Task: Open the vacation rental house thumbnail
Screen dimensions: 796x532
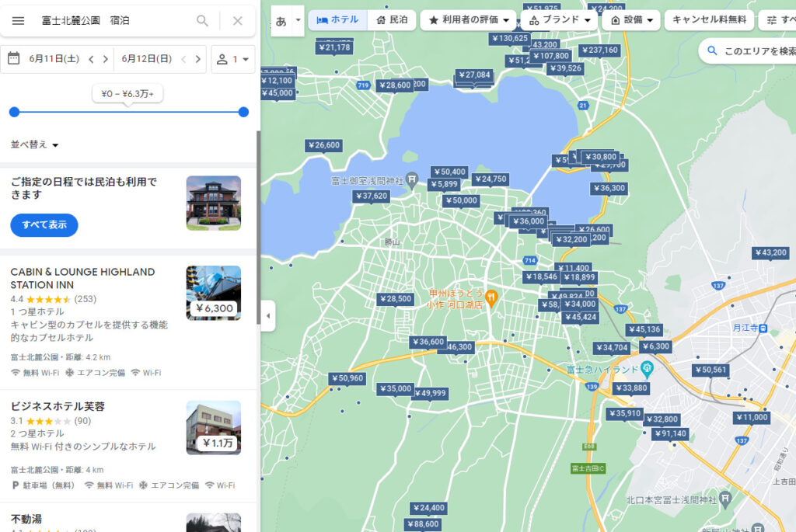Action: point(214,203)
